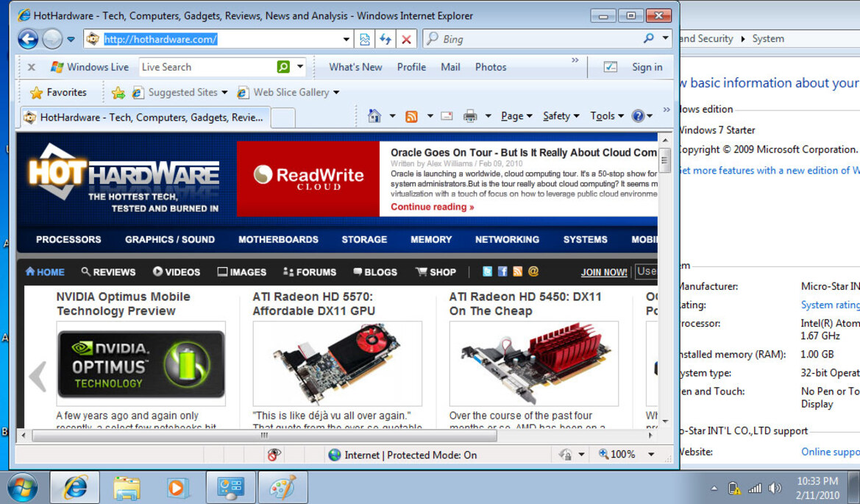Click the VIDEOS site link
The height and width of the screenshot is (504, 860).
point(177,272)
